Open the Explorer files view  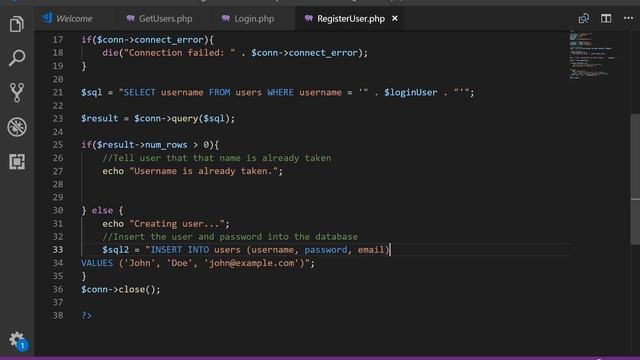point(16,24)
